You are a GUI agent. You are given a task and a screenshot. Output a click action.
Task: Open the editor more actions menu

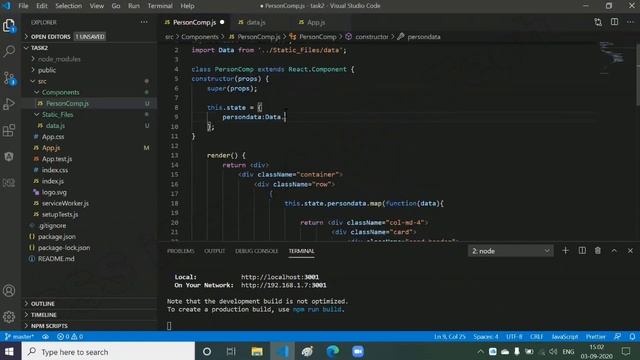(631, 22)
